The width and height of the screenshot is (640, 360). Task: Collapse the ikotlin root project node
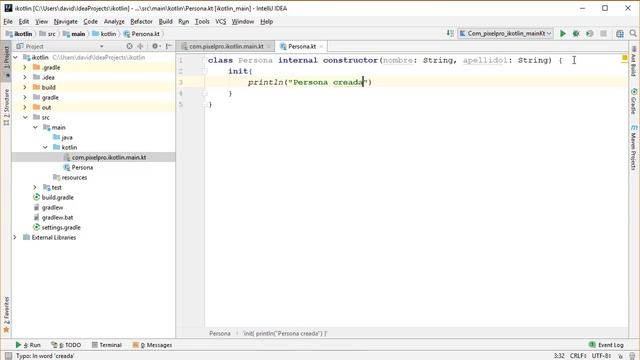(16, 58)
